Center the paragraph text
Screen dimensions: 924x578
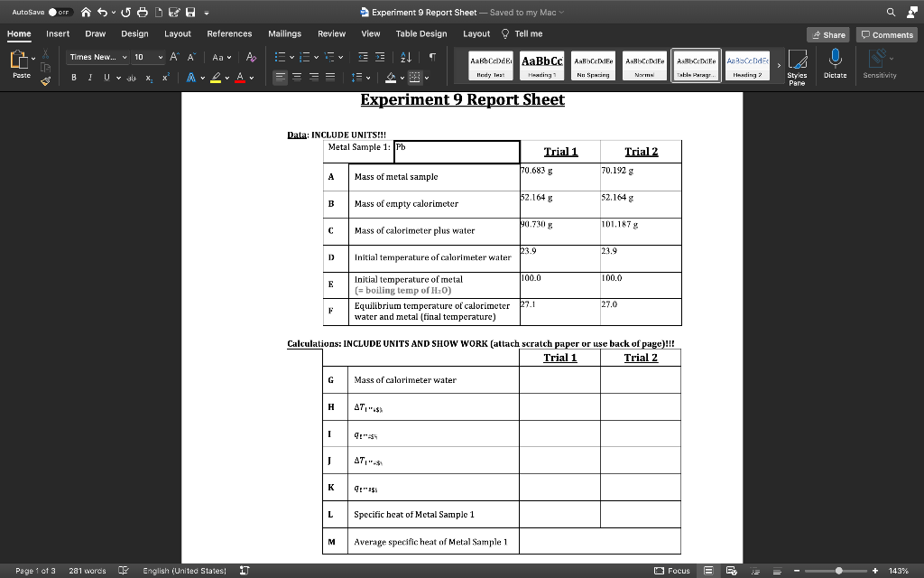(297, 78)
